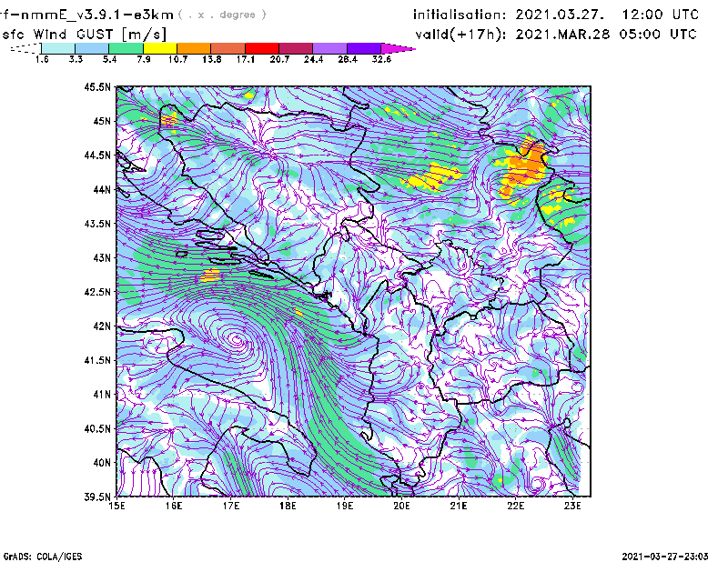Click the '19E' longitude label
This screenshot has height=562, width=728.
[x=345, y=506]
